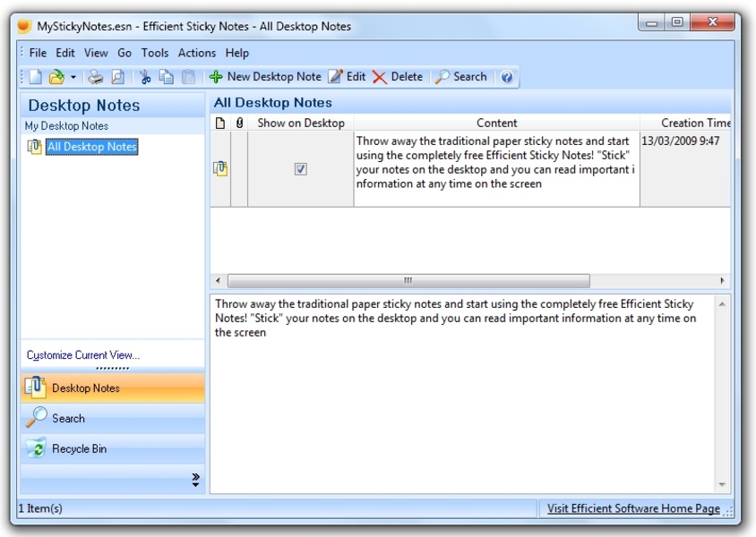Image resolution: width=756 pixels, height=537 pixels.
Task: Click the Print Preview icon
Action: coord(117,78)
